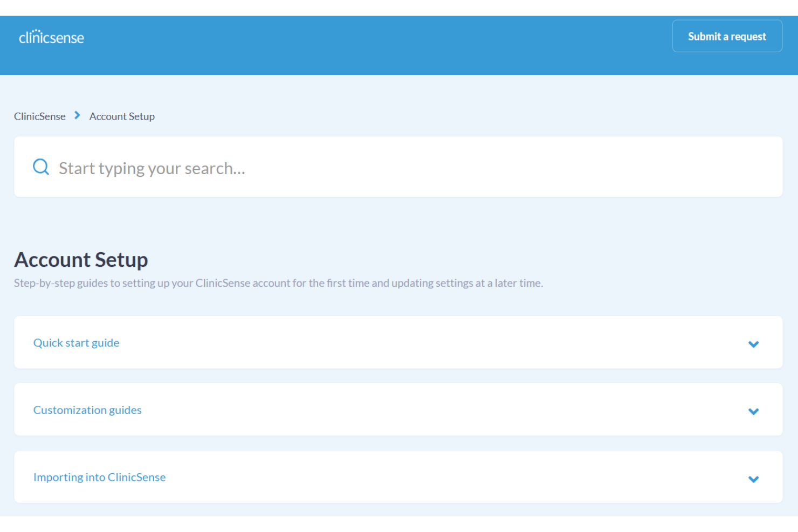Open the Quick start guide link
The image size is (798, 532).
[x=77, y=343]
